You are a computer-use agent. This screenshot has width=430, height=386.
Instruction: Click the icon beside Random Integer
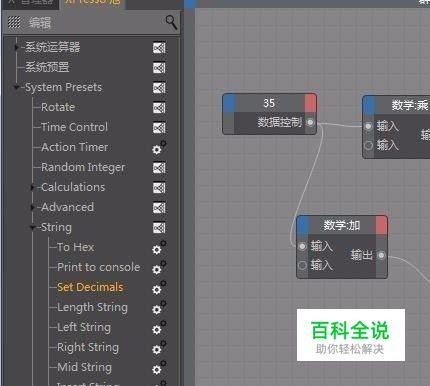click(159, 168)
